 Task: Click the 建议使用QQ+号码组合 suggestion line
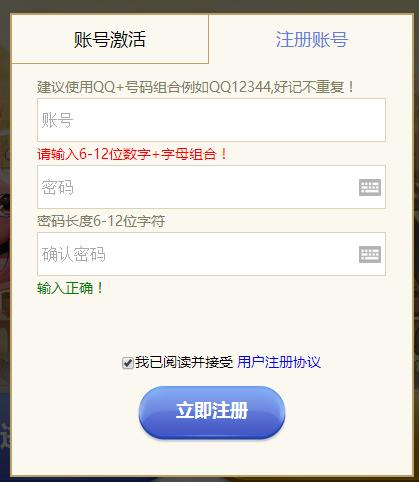(x=195, y=87)
